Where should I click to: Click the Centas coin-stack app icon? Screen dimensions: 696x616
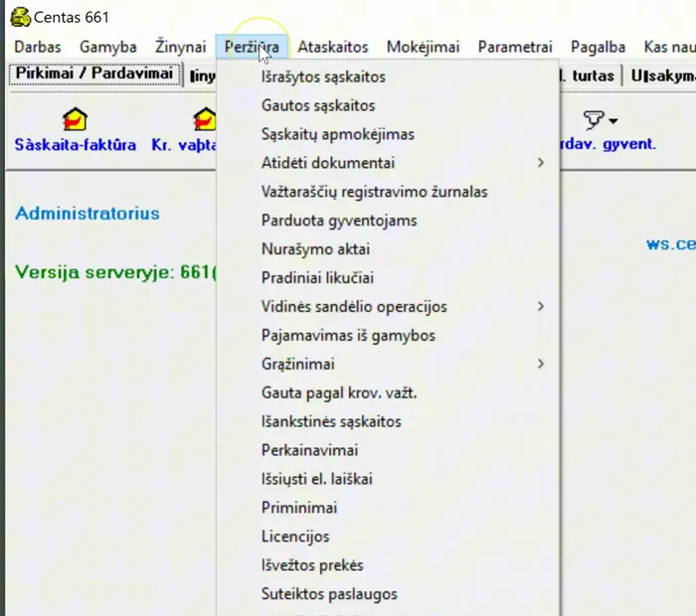[21, 17]
